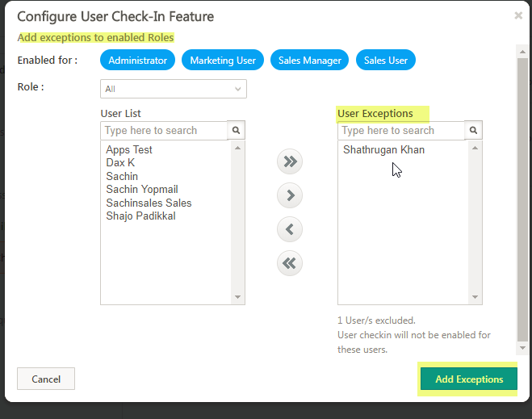Image resolution: width=532 pixels, height=419 pixels.
Task: Select Shathrugan Khan in User Exceptions
Action: pos(383,150)
